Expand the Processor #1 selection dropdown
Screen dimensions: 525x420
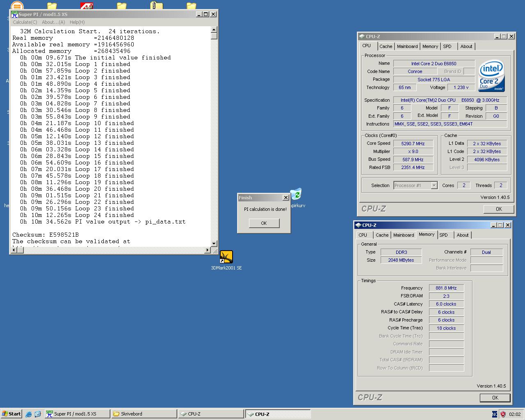click(434, 185)
